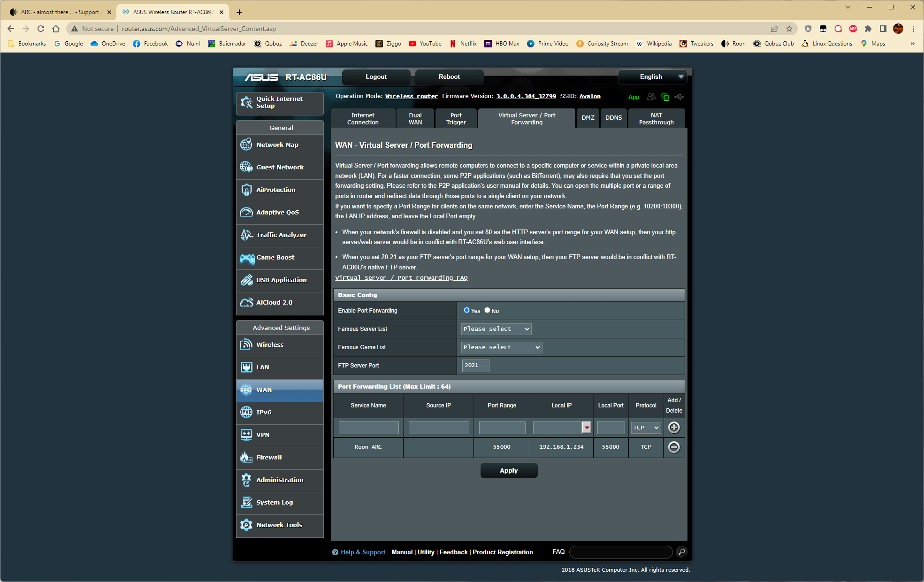Viewport: 924px width, 582px height.
Task: Open Adaptive QoS page
Action: pos(280,213)
